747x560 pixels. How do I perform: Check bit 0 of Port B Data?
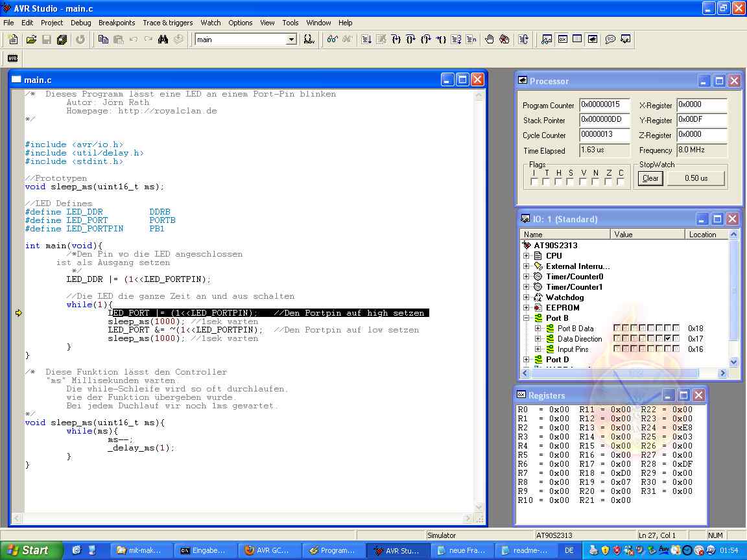click(676, 328)
